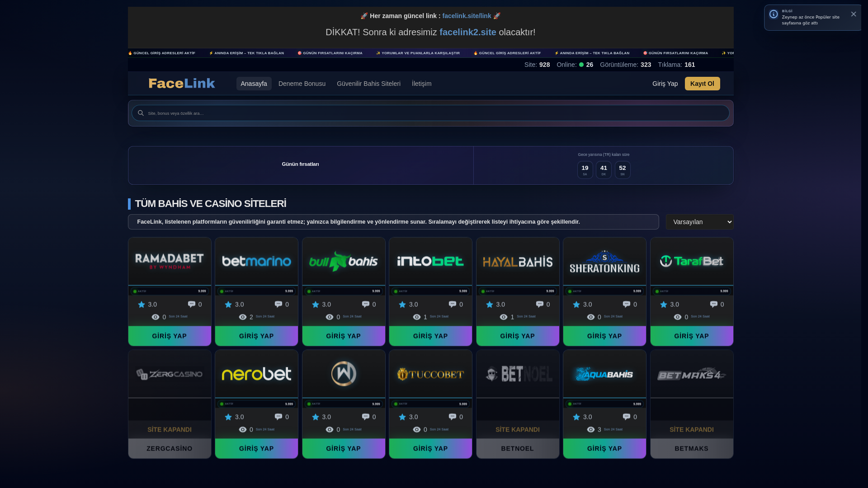This screenshot has height=488, width=868.
Task: Click the Site: 928 statistic
Action: (537, 65)
